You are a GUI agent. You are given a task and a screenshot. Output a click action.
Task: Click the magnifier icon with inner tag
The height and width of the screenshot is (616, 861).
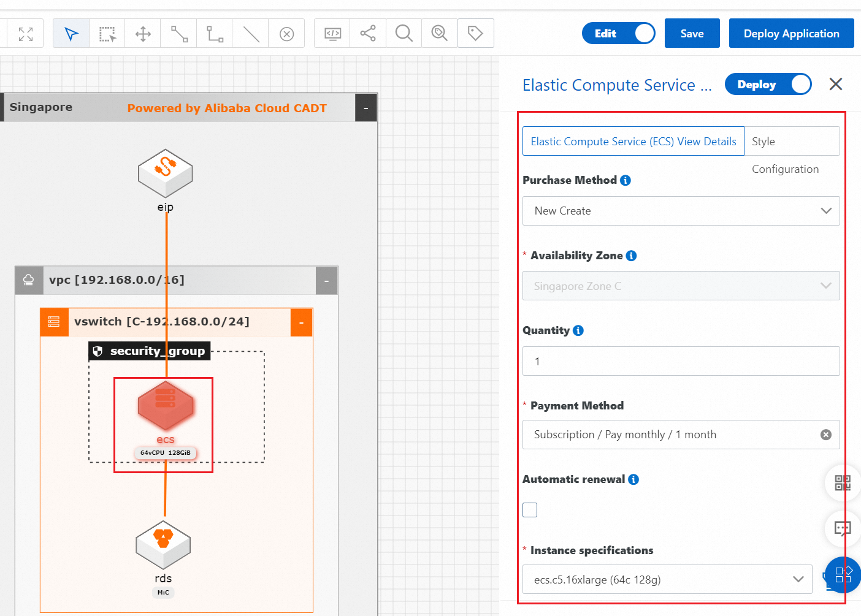pyautogui.click(x=440, y=34)
